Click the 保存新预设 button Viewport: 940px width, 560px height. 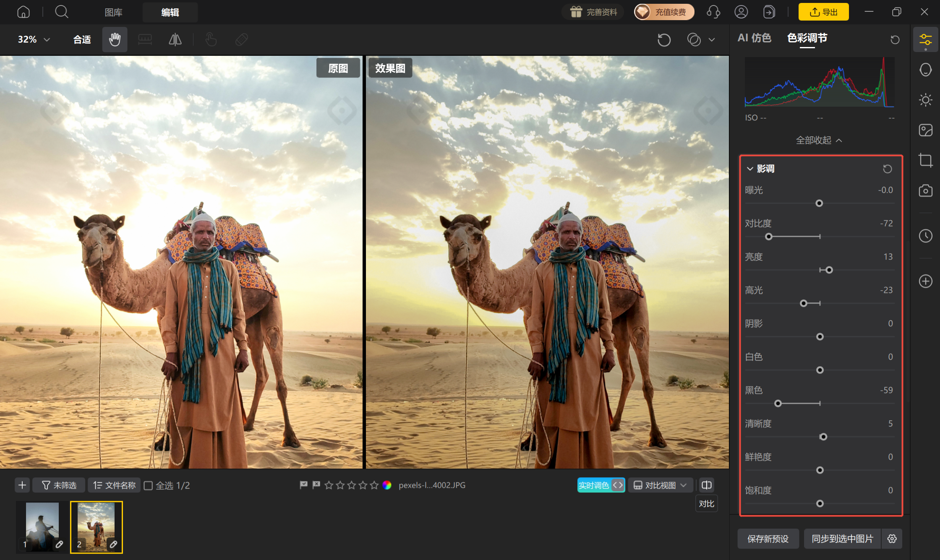(768, 539)
